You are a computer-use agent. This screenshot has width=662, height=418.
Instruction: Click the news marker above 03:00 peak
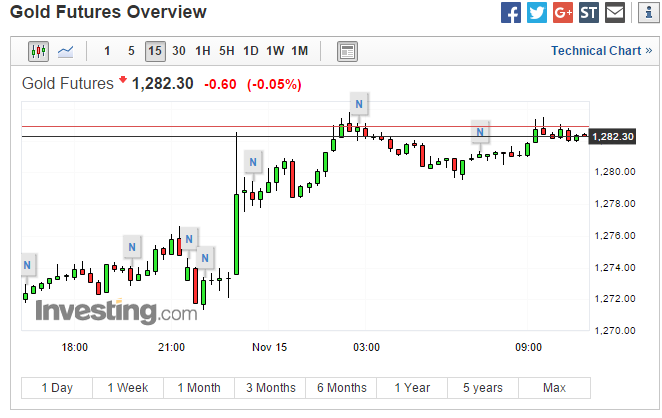358,103
